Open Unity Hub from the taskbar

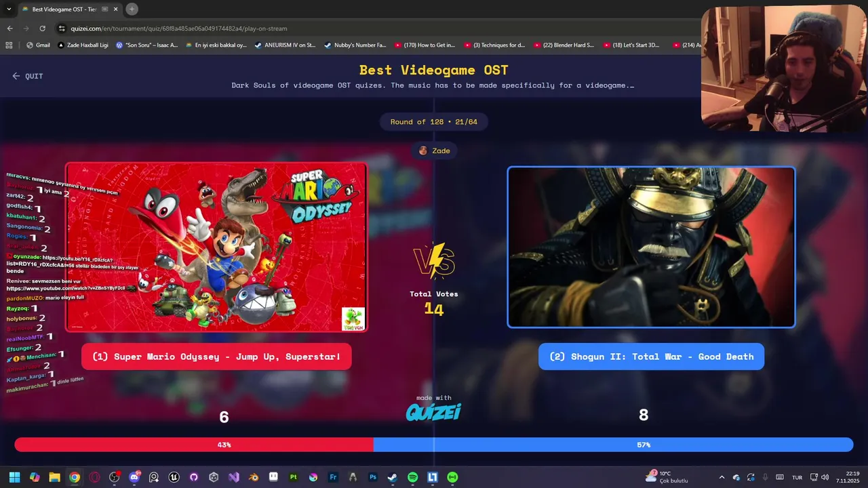click(214, 477)
